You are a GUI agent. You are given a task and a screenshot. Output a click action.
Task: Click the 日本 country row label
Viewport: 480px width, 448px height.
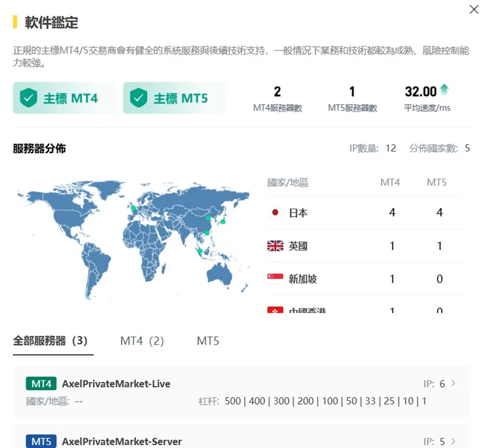(298, 213)
